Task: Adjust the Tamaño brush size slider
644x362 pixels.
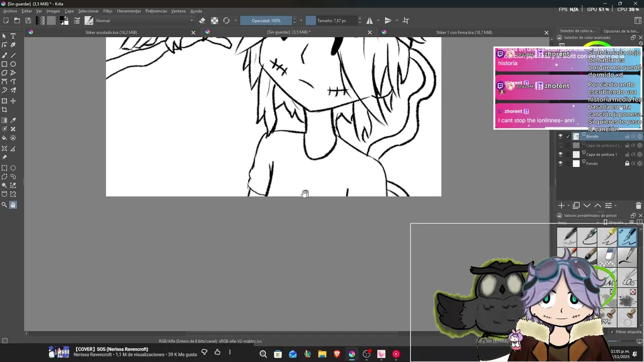Action: pos(332,21)
